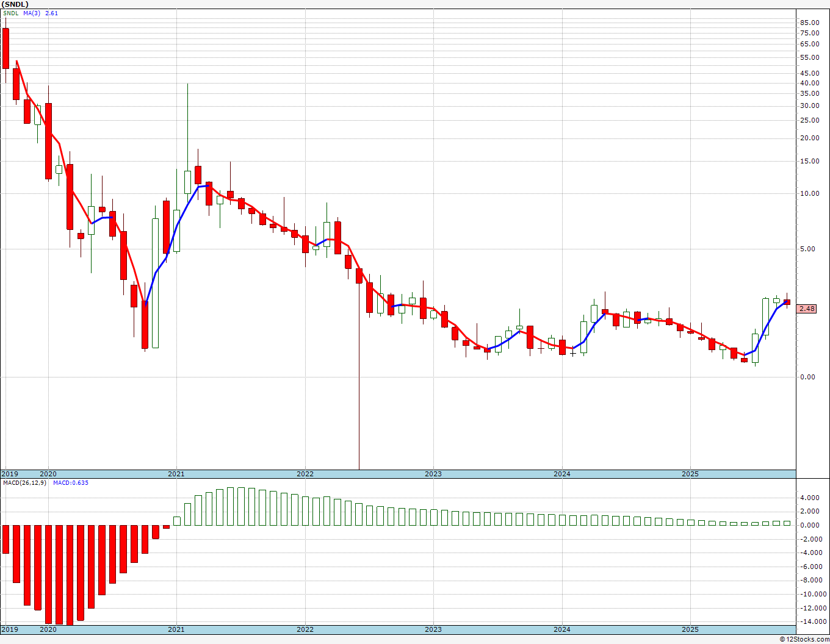Click the 30.00 price axis label
The image size is (830, 644).
pos(810,106)
